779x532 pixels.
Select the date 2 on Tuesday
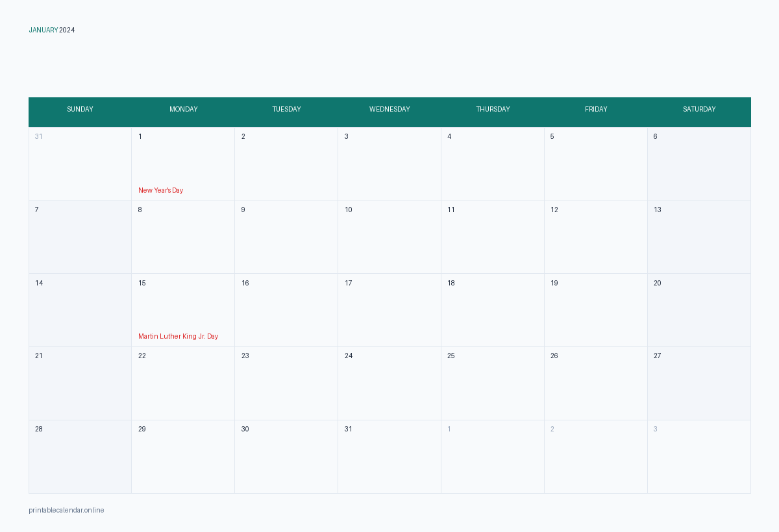pyautogui.click(x=286, y=163)
